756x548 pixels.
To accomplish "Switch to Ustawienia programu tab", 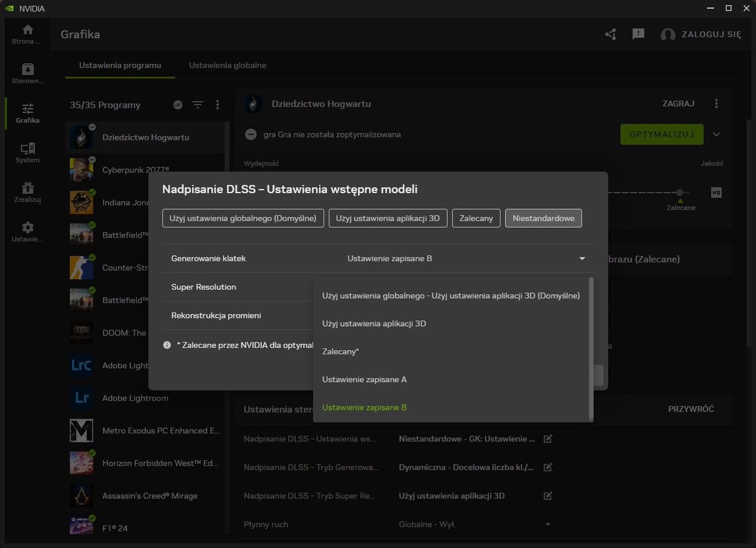I will 120,65.
